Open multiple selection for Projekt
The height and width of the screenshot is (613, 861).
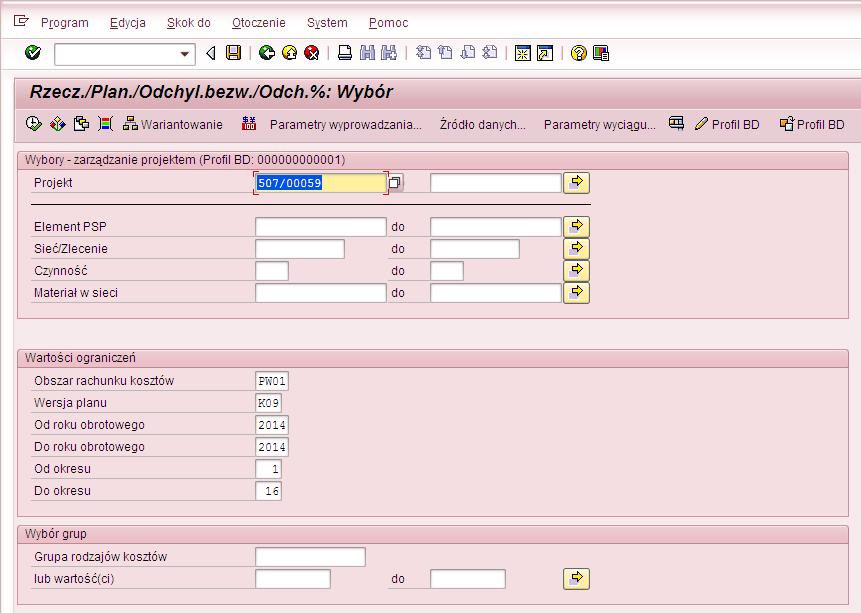click(x=577, y=182)
